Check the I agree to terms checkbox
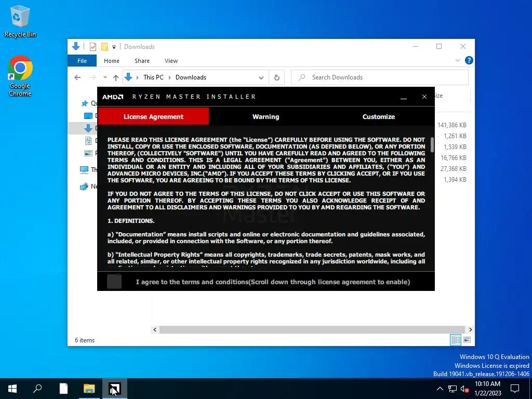Viewport: 532px width, 399px height. point(114,282)
